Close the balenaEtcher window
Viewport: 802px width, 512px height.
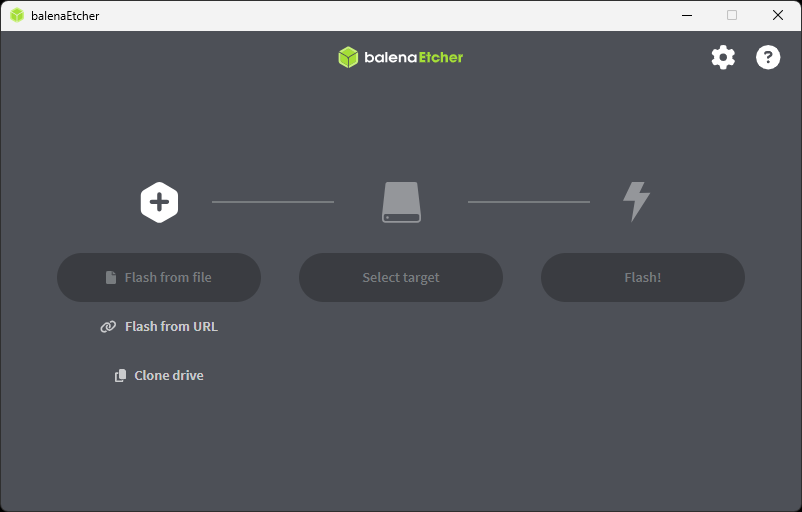[777, 15]
